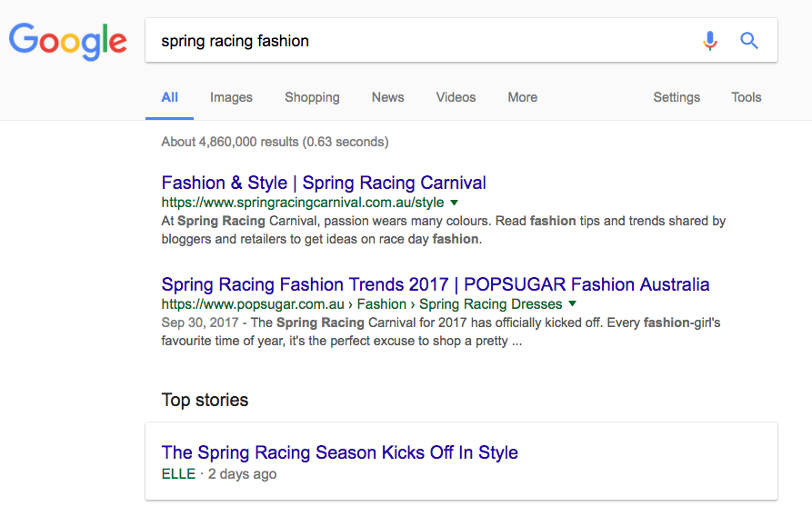
Task: Click the 'Top stories' heading
Action: click(x=205, y=400)
